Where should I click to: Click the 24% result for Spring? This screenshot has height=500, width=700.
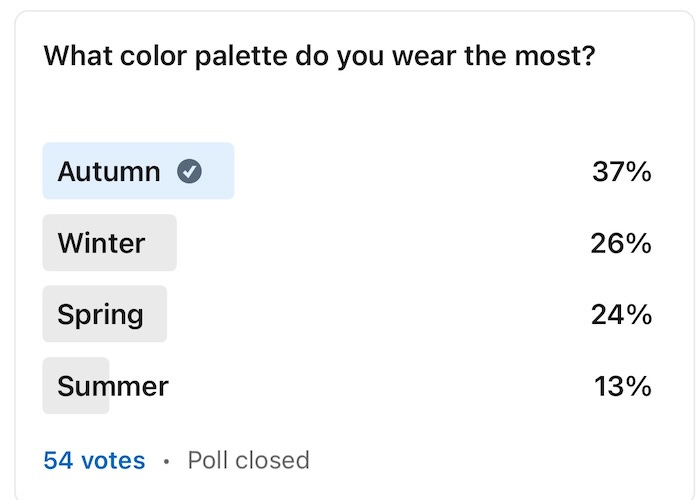(x=621, y=315)
